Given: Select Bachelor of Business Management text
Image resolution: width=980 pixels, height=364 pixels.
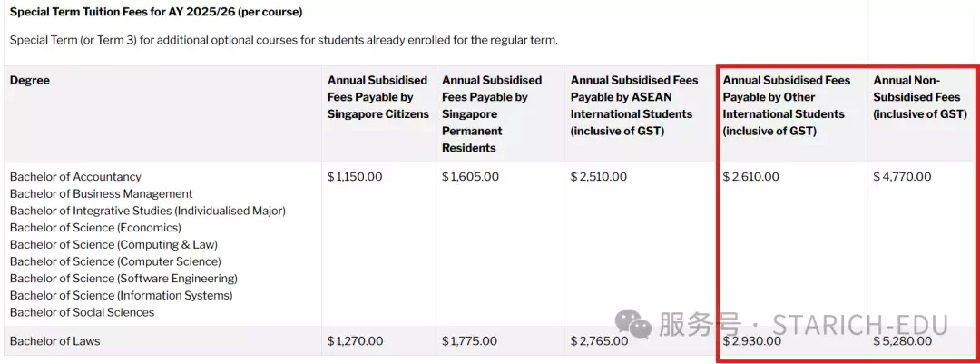Looking at the screenshot, I should 102,194.
